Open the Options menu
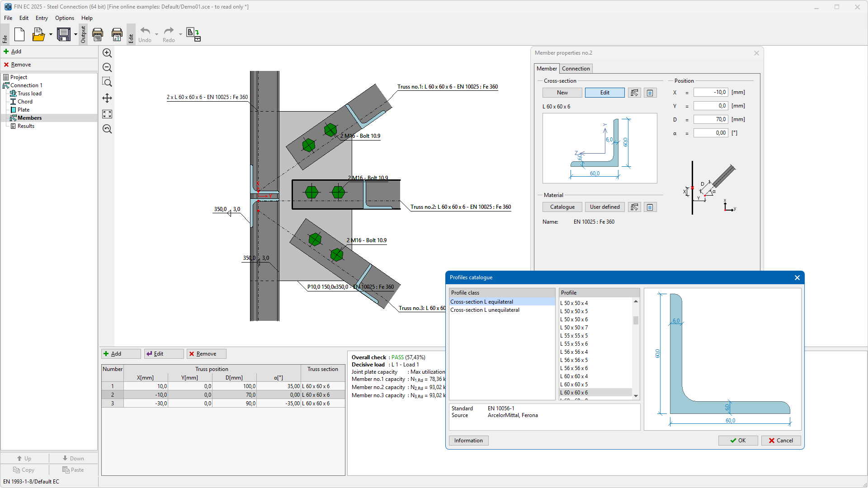 64,18
